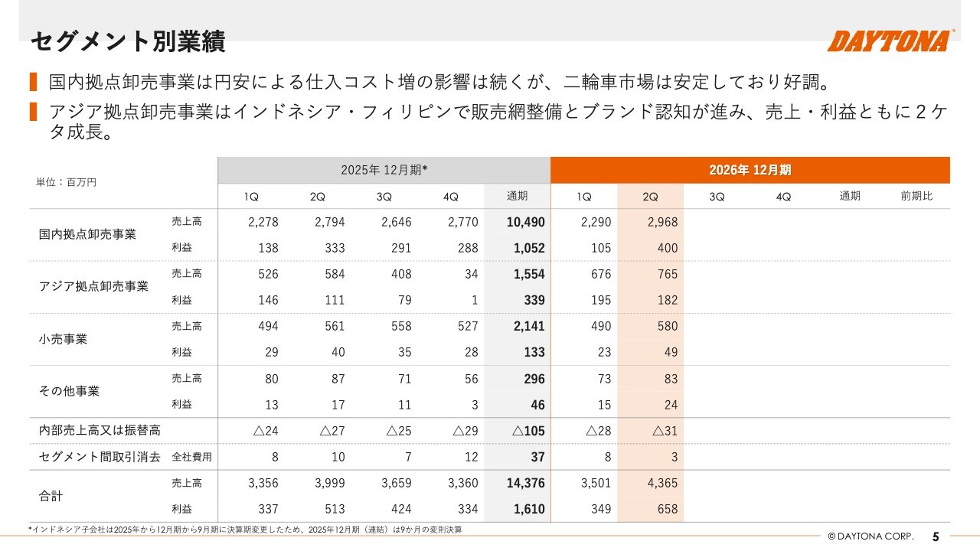Click the slide title セグメント別業績

pos(127,41)
